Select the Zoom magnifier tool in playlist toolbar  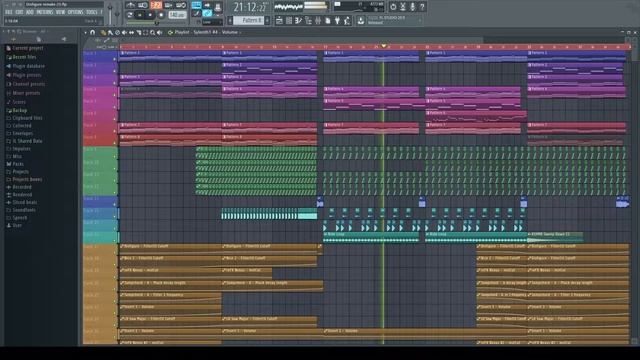(152, 32)
